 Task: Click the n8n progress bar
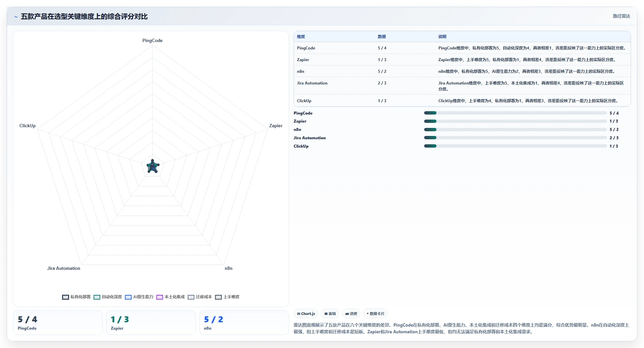click(515, 130)
